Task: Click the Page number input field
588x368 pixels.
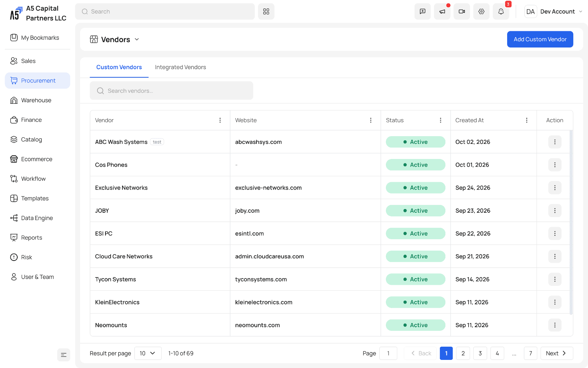Action: click(388, 353)
